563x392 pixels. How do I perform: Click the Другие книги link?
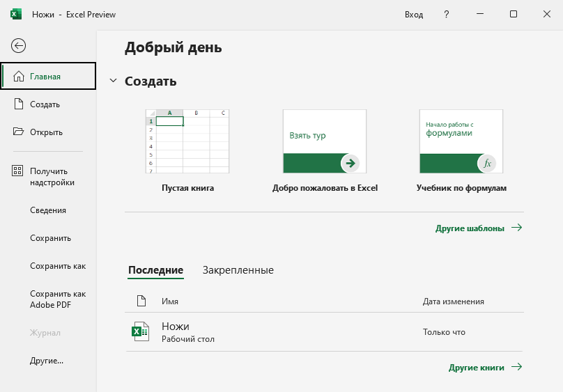[476, 367]
